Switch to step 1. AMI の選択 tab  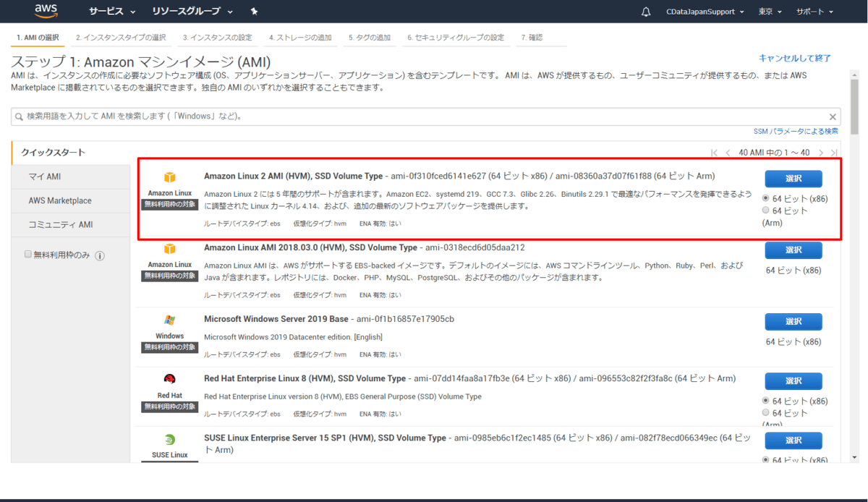(x=38, y=38)
